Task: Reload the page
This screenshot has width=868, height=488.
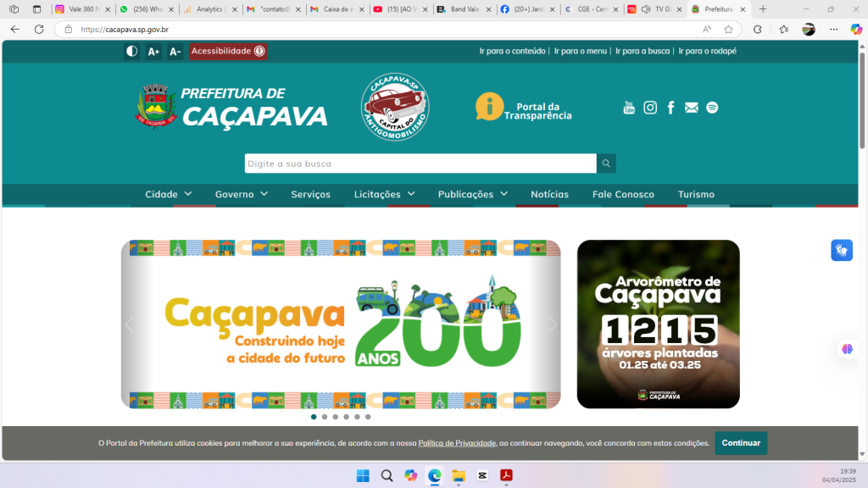Action: [39, 30]
